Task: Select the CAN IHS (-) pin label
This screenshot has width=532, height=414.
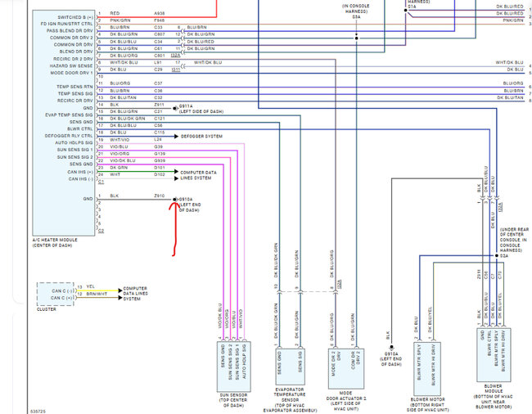Action: click(x=81, y=178)
